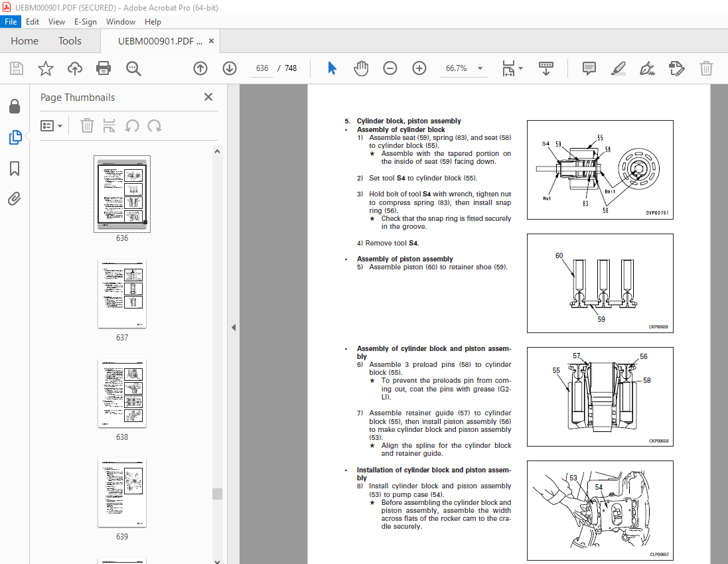
Task: Add document to starred favorites
Action: point(46,69)
